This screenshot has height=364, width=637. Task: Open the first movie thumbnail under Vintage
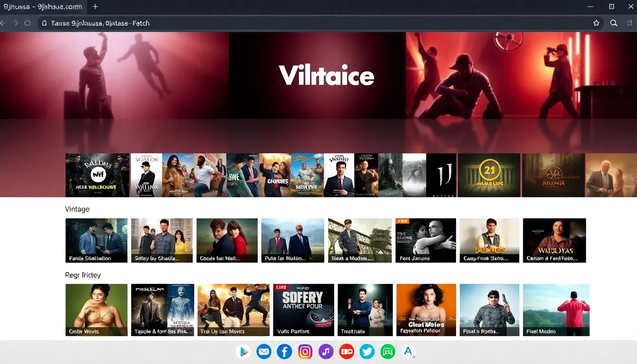pos(96,240)
